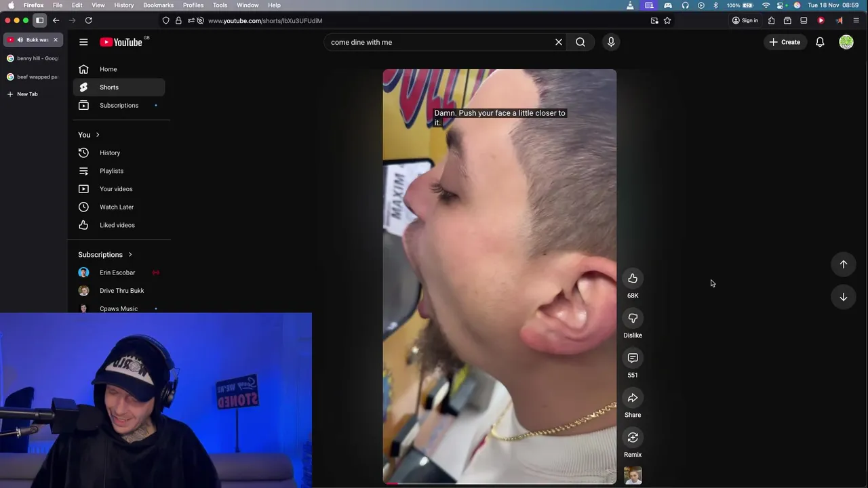The width and height of the screenshot is (868, 488).
Task: Click the Wi-Fi status icon
Action: pyautogui.click(x=766, y=5)
